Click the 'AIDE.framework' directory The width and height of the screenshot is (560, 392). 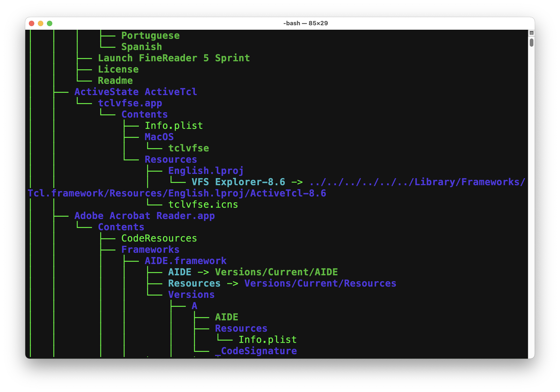pyautogui.click(x=186, y=261)
